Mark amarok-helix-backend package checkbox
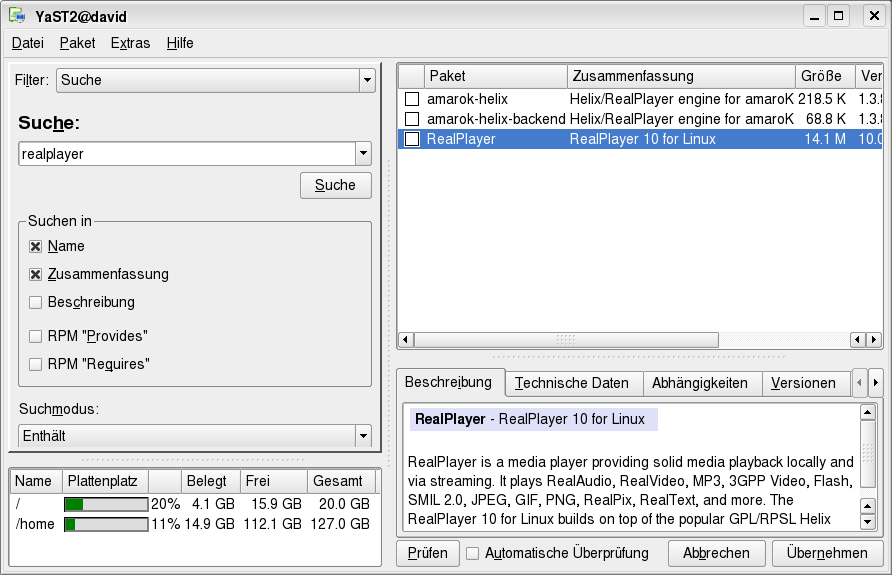 tap(412, 119)
